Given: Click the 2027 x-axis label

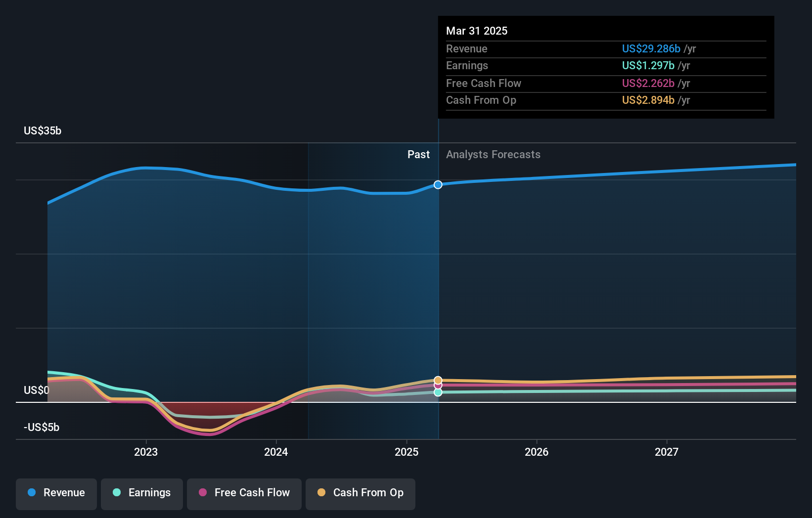Looking at the screenshot, I should pos(667,452).
